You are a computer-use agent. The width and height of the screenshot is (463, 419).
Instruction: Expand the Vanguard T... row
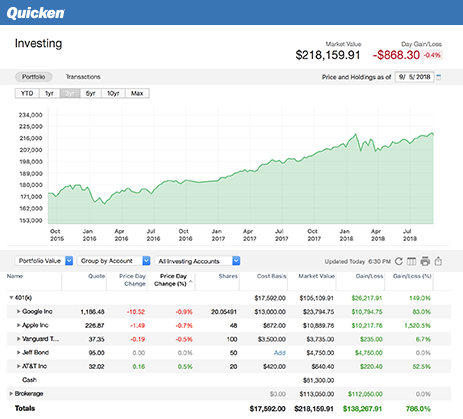[19, 339]
